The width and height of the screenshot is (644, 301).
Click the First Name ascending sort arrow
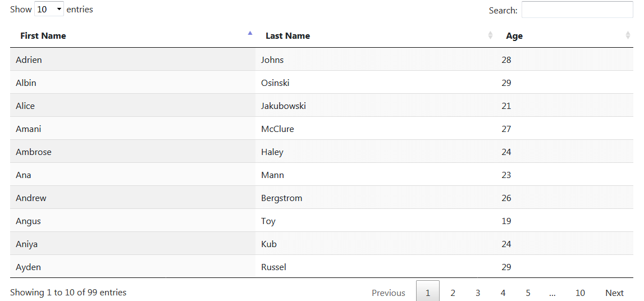coord(250,33)
